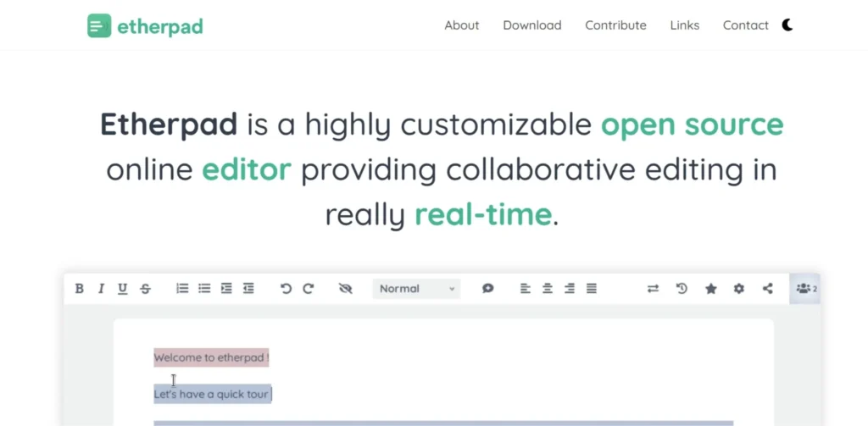Open the share and embed icon

coord(767,288)
